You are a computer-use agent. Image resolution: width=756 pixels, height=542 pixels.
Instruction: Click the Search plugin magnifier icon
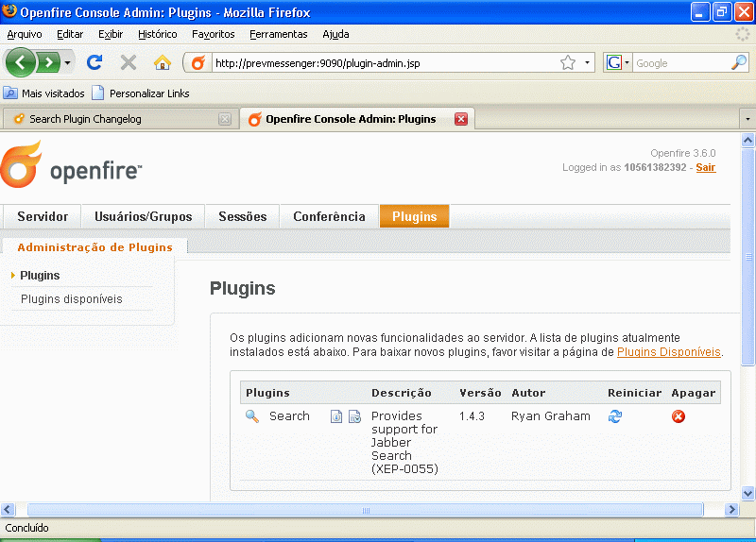click(252, 416)
